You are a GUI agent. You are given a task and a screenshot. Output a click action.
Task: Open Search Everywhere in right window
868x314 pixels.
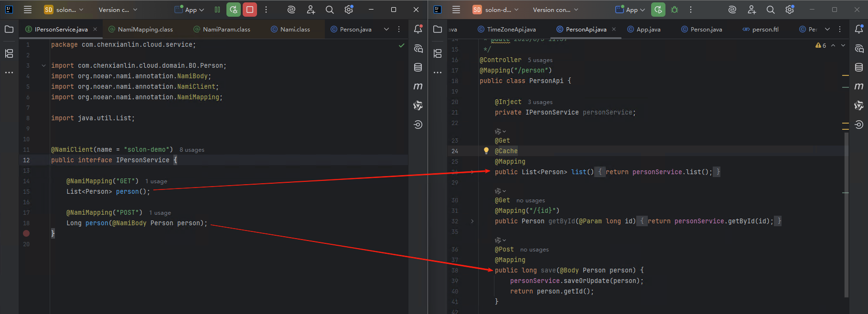click(771, 10)
